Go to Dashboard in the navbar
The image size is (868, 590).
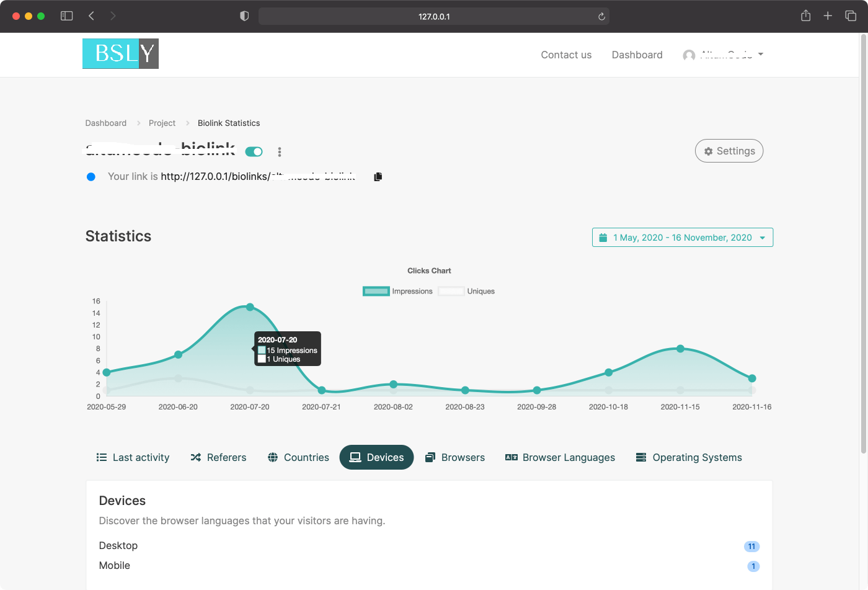(x=637, y=55)
